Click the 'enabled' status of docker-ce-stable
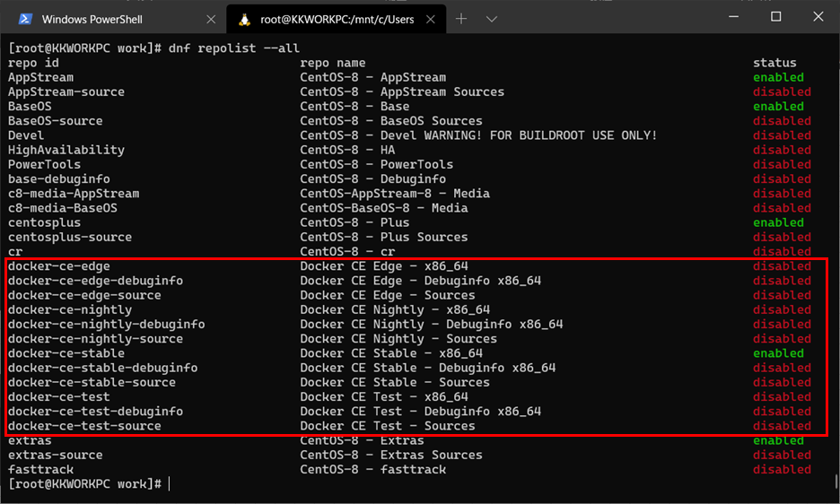Image resolution: width=840 pixels, height=504 pixels. pos(778,353)
